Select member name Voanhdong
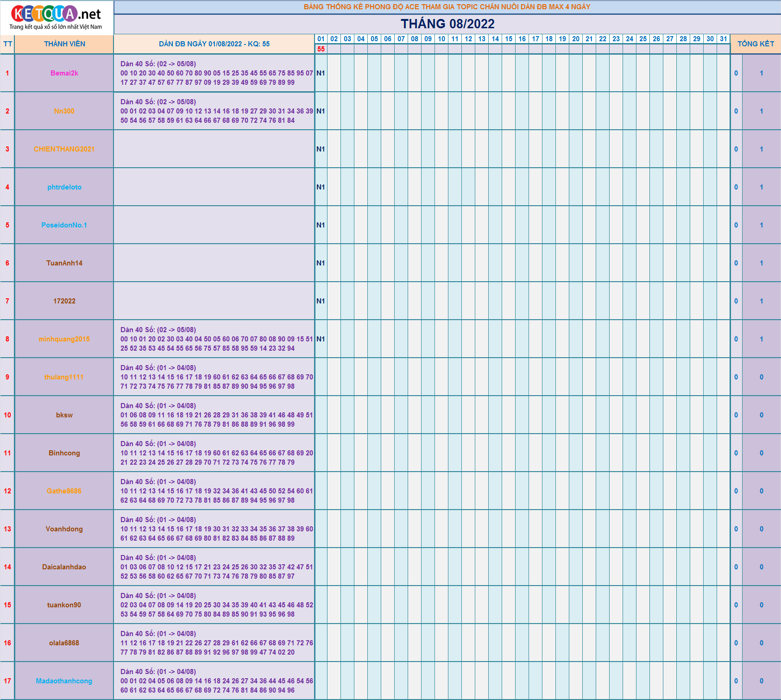The image size is (781, 700). [64, 529]
